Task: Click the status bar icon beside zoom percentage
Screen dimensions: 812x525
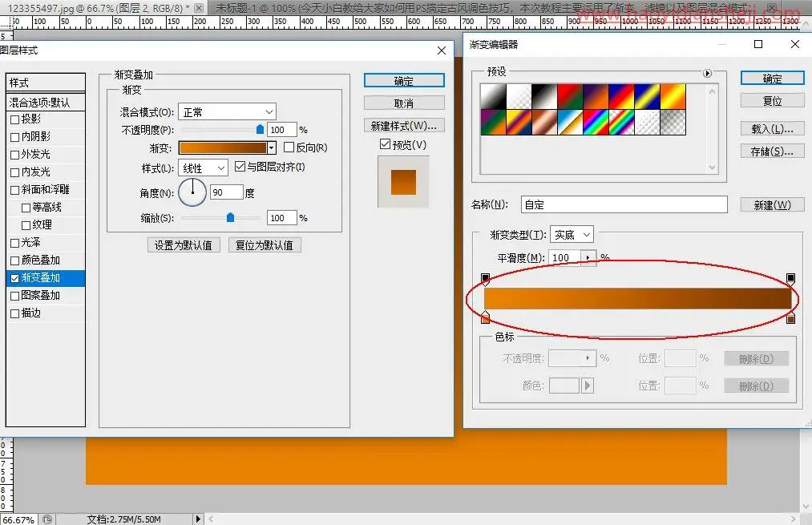Action: (47, 519)
